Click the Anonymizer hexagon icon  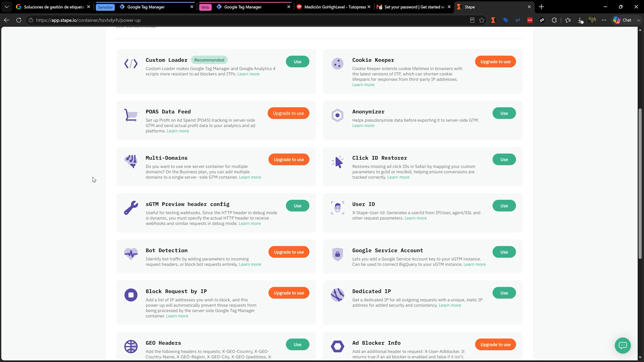point(337,115)
